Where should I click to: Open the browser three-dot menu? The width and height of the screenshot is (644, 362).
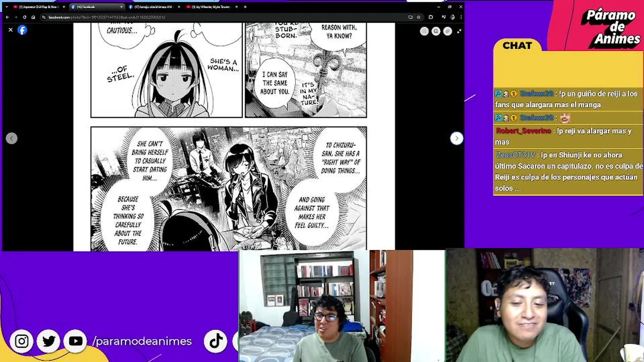tap(460, 17)
